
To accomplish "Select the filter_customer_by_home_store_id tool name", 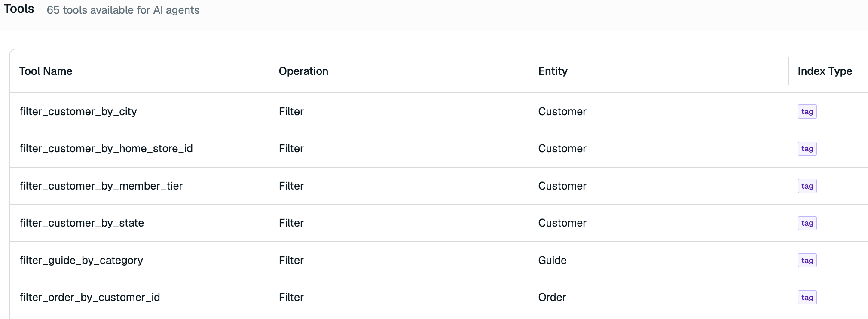I will (106, 149).
